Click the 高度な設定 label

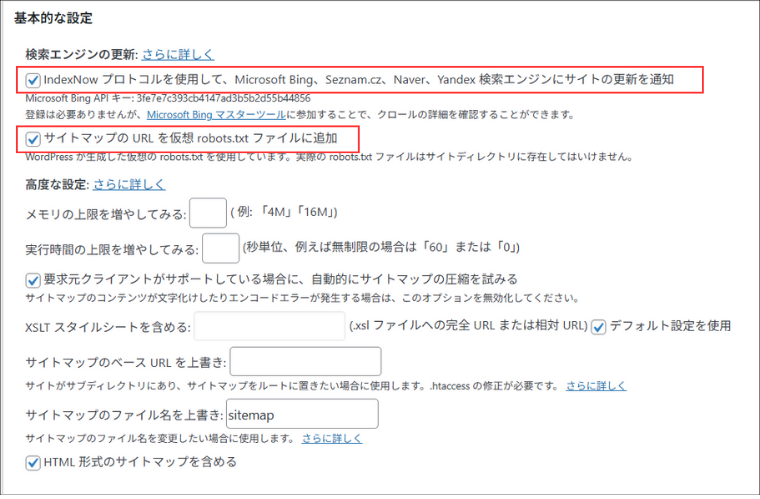(x=57, y=185)
